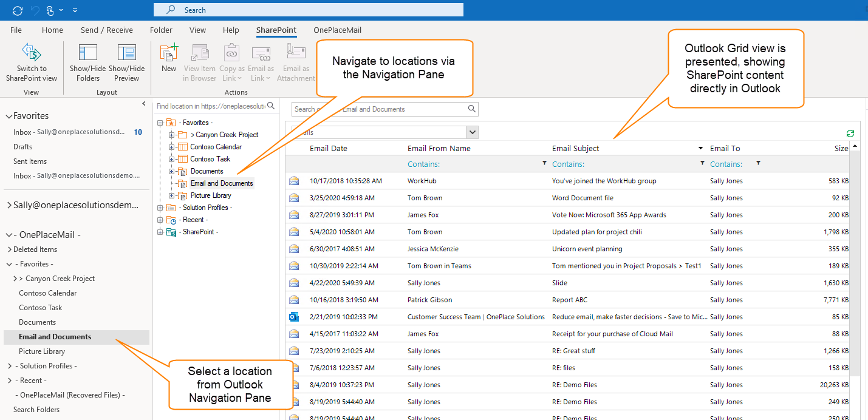Click Find location search field
Viewport: 868px width, 420px height.
click(x=210, y=106)
